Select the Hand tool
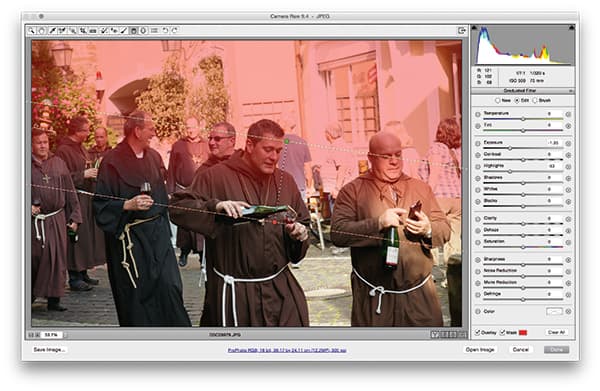The width and height of the screenshot is (600, 391). coord(41,31)
